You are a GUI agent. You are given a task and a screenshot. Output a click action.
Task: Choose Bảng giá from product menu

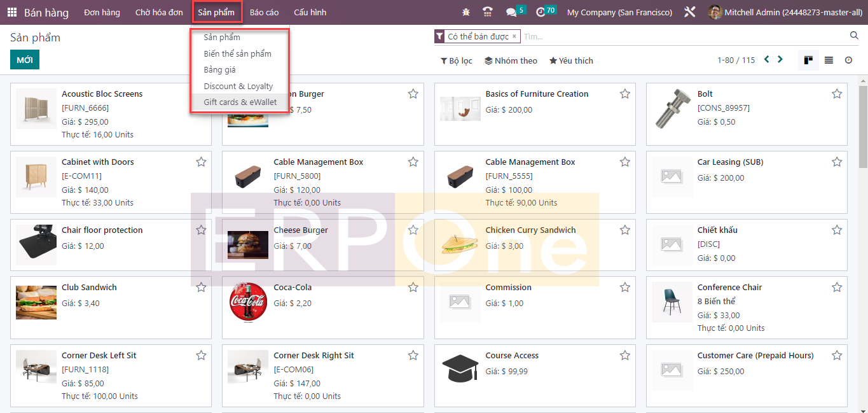coord(219,70)
